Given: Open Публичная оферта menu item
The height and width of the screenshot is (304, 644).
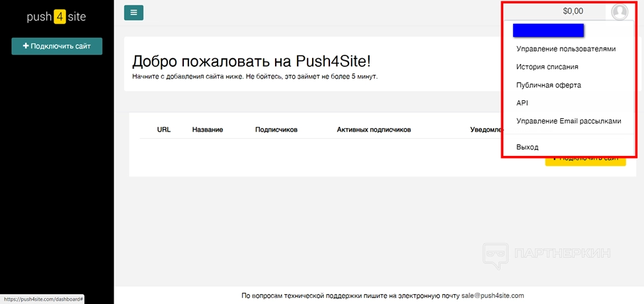Looking at the screenshot, I should [548, 85].
